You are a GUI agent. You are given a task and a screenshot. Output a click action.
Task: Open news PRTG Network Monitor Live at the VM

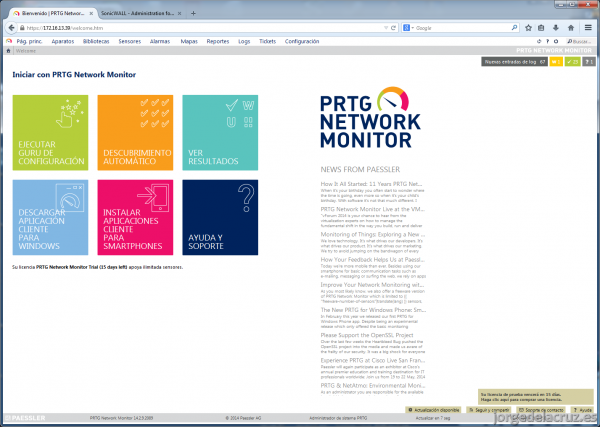373,209
